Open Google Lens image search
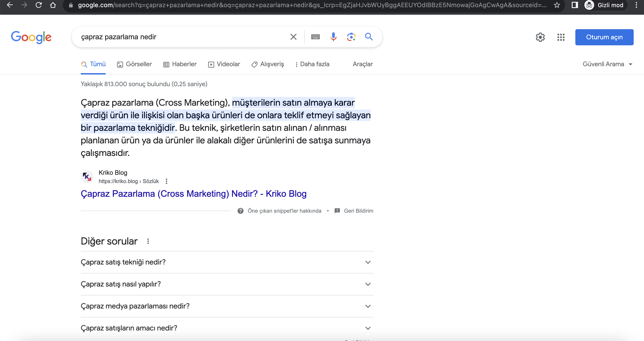 click(x=351, y=37)
